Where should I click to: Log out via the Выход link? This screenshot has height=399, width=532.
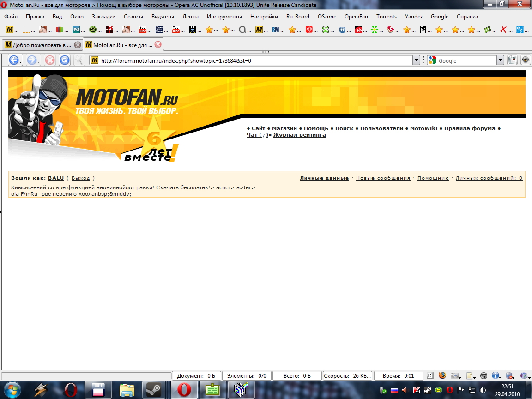(x=81, y=178)
